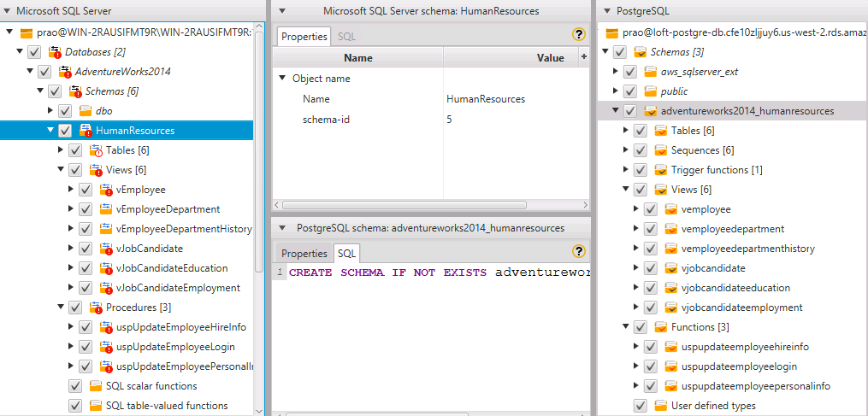Screen dimensions: 868x416
Task: Click the PostgreSQL server connection icon
Action: (x=612, y=32)
